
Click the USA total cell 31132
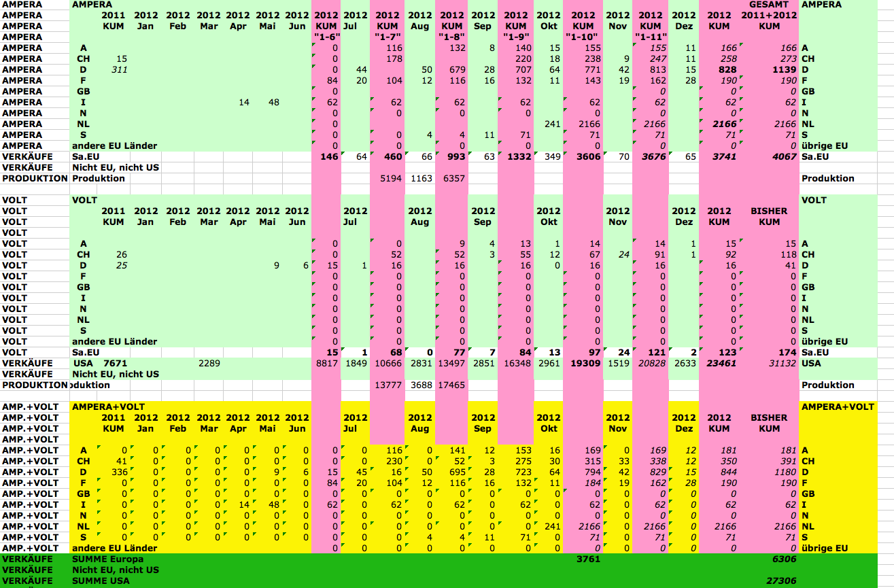tap(780, 363)
